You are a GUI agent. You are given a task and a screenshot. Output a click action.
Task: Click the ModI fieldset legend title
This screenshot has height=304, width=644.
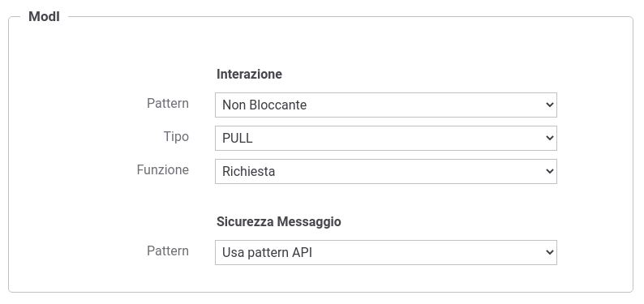(x=44, y=17)
